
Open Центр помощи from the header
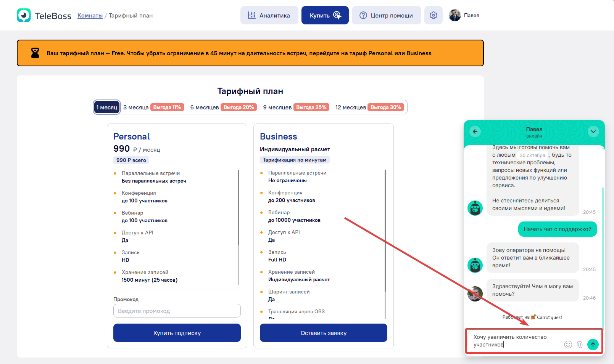(386, 15)
